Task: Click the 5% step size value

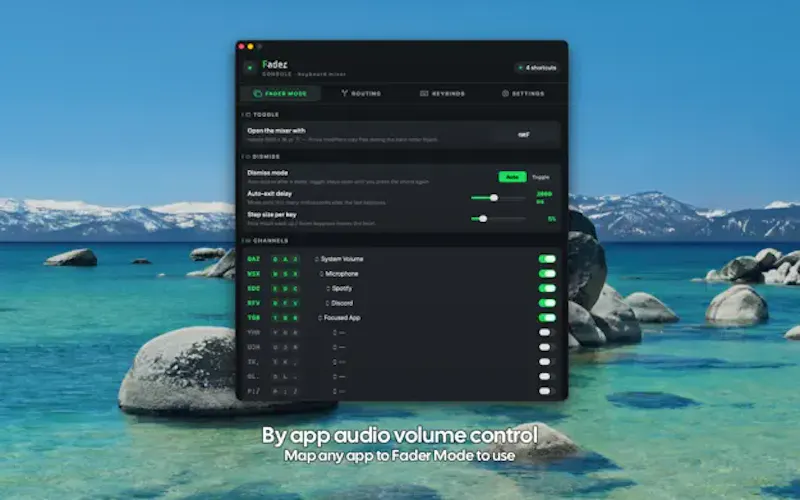Action: coord(552,219)
